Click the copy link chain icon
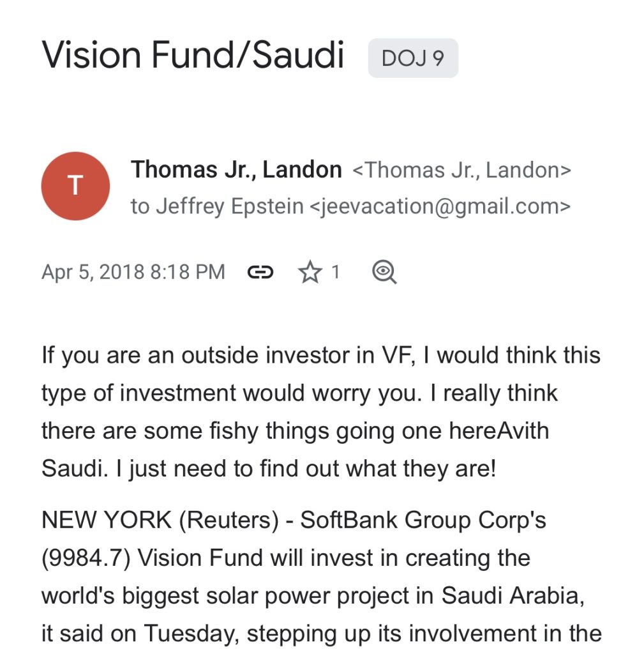 [260, 273]
